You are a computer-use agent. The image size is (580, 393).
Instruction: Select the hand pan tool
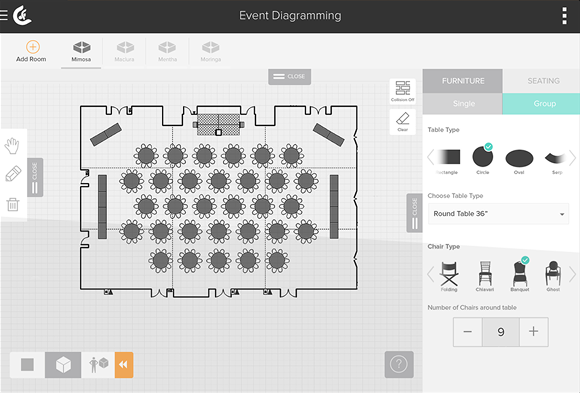point(12,145)
